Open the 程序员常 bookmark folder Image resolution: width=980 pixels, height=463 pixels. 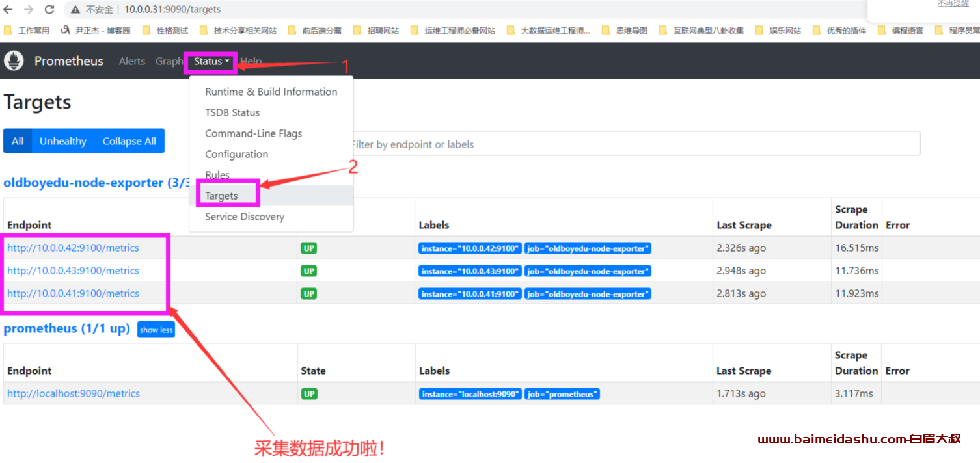957,30
